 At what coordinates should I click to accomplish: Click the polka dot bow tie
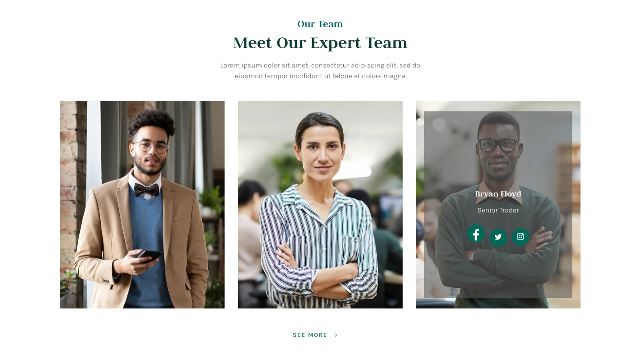tap(146, 190)
